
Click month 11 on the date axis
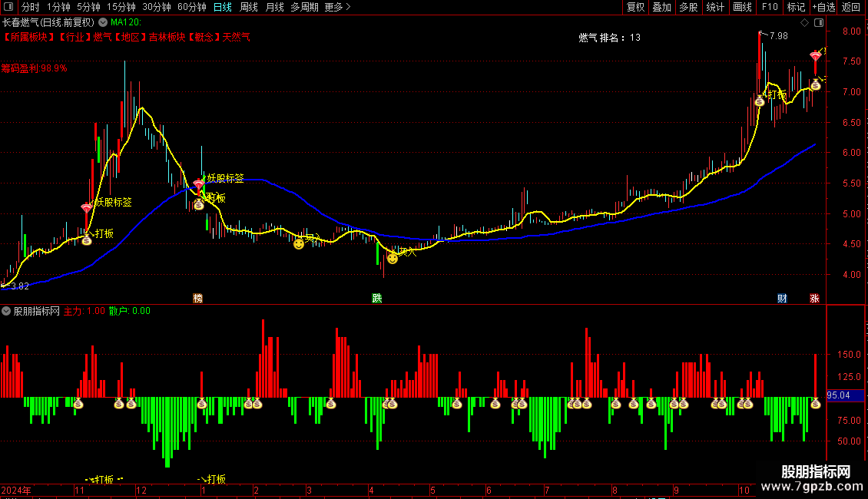[x=79, y=490]
